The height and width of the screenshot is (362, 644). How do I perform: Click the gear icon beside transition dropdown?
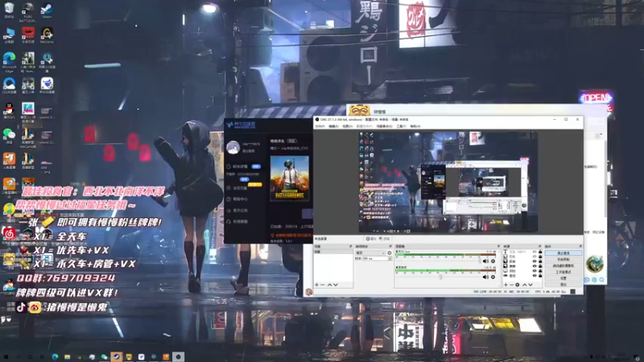point(390,253)
